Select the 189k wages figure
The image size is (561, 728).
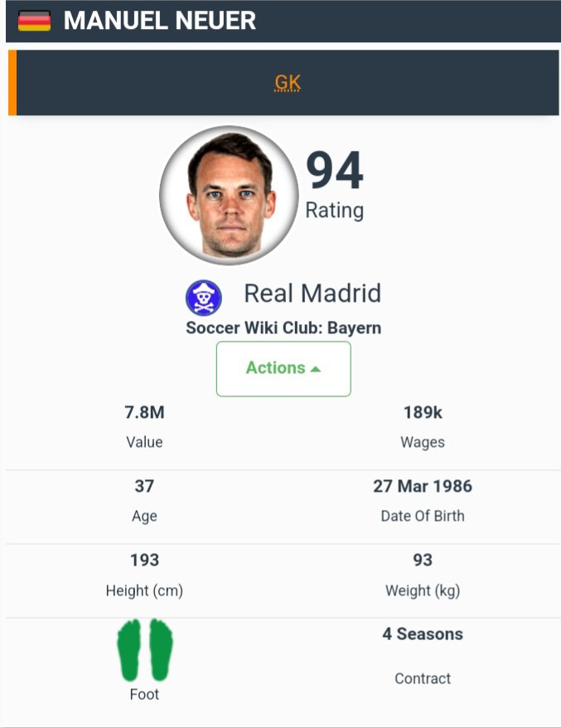423,412
